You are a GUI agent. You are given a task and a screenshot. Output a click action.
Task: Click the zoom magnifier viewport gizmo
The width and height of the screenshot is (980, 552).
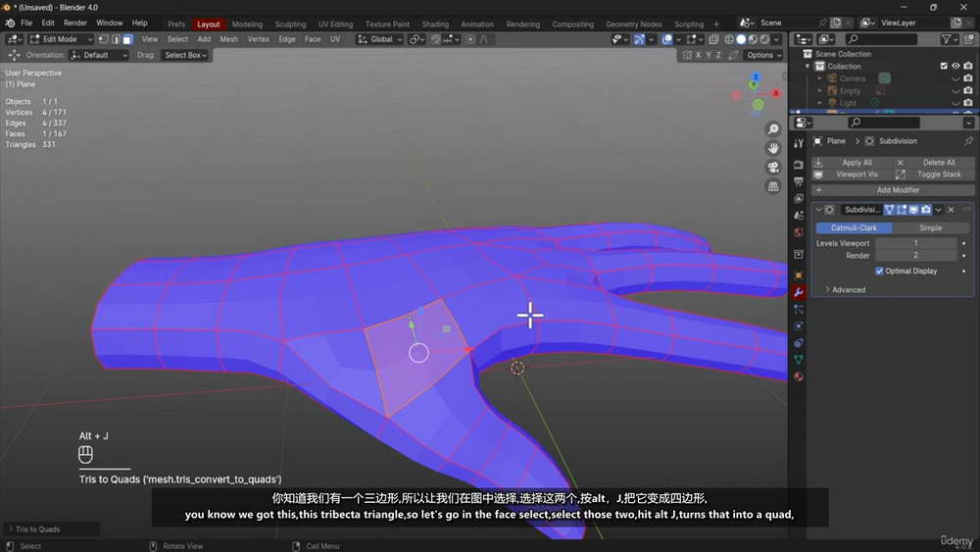point(773,129)
